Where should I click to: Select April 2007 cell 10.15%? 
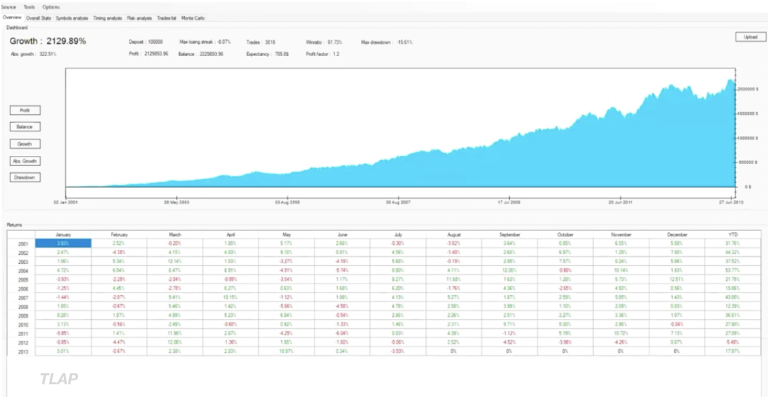(231, 298)
